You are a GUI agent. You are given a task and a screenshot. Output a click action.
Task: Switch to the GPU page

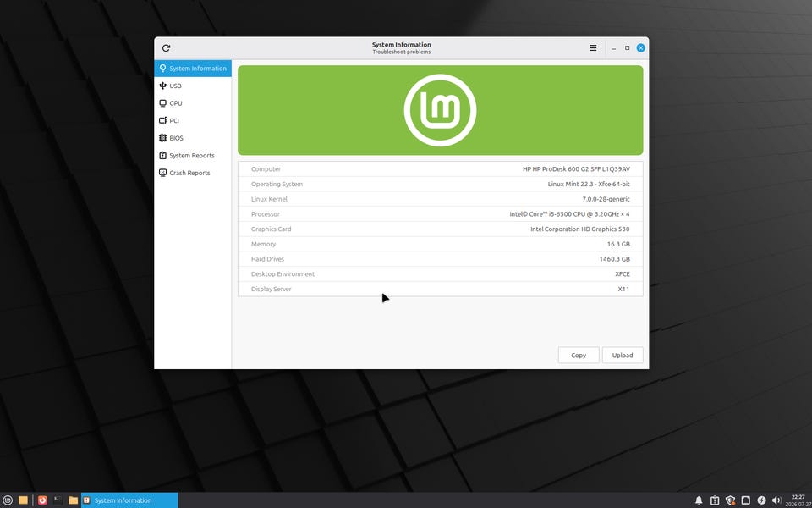pyautogui.click(x=193, y=103)
